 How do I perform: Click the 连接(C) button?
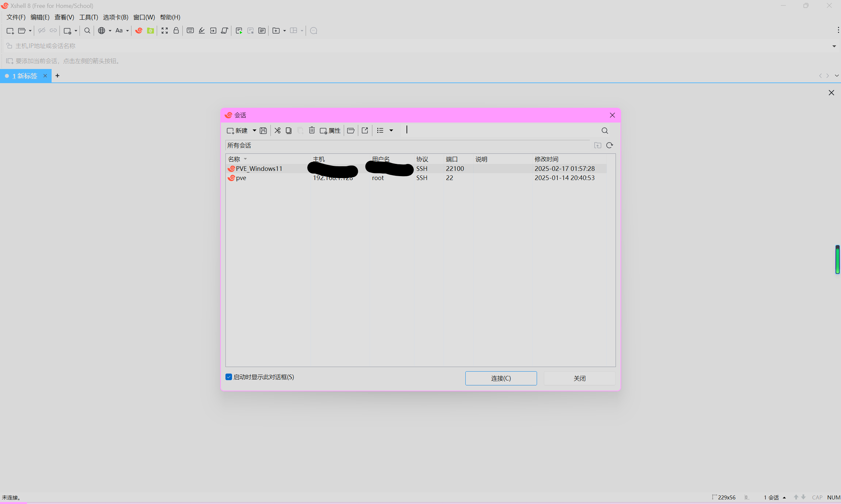pyautogui.click(x=501, y=378)
